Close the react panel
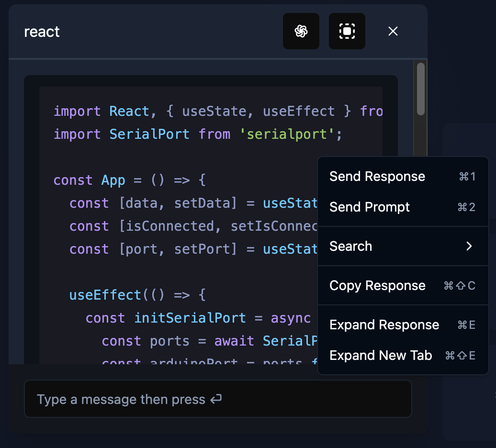The height and width of the screenshot is (448, 496). [x=393, y=31]
